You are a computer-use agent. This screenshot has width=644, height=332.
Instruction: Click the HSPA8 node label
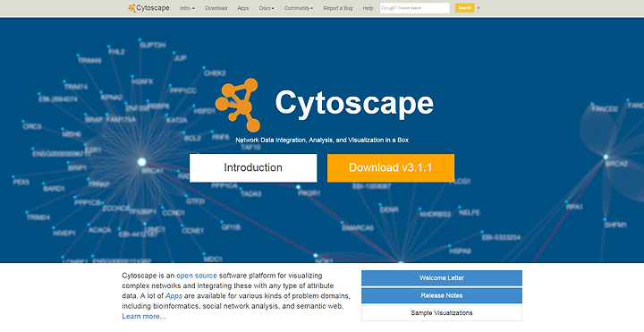460,251
